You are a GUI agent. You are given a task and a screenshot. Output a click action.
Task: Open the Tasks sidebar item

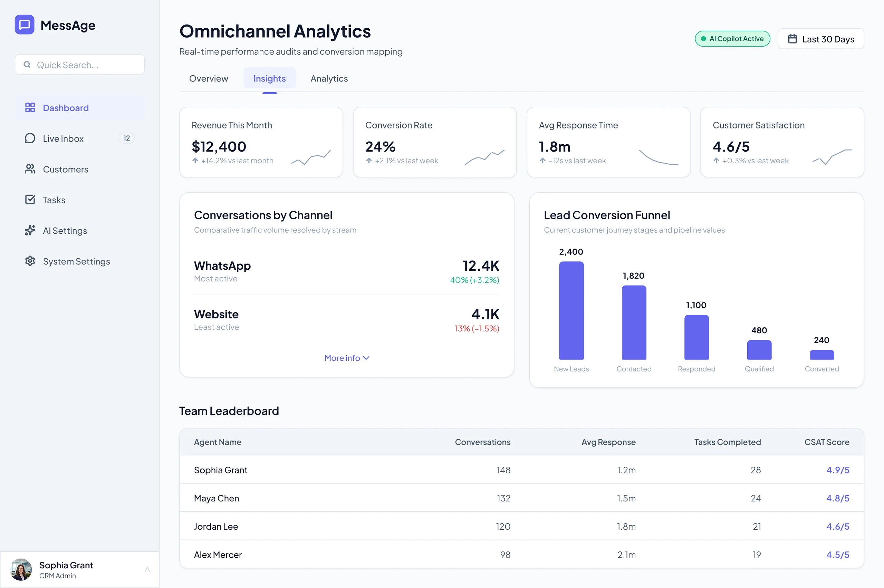79,200
